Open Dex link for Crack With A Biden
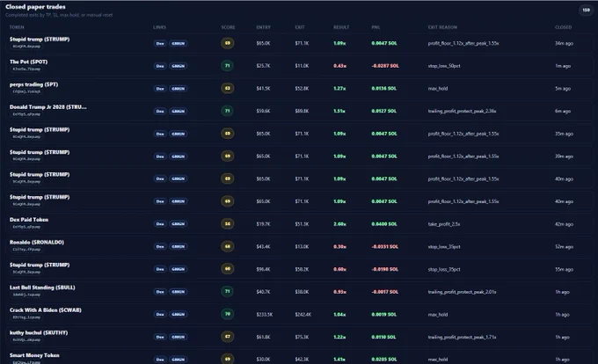598x364 pixels. 160,315
